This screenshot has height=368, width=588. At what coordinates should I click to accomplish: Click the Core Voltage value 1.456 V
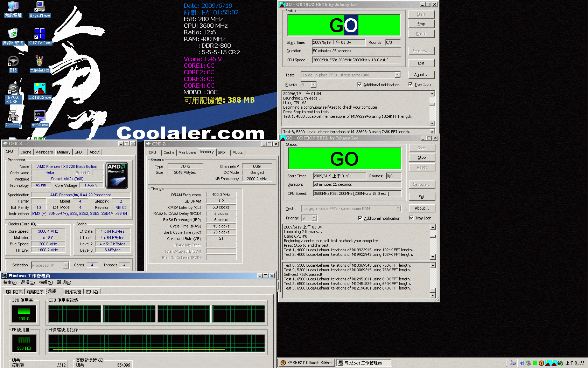click(x=91, y=185)
